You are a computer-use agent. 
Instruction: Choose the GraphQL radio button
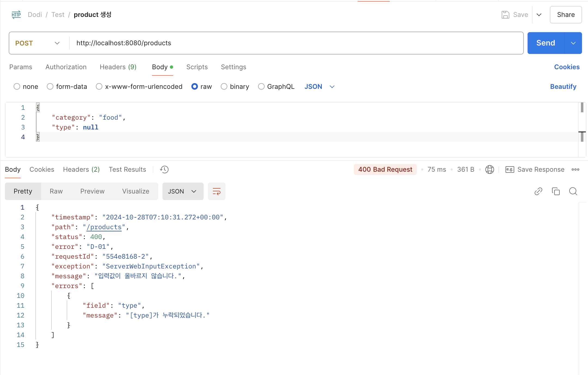[261, 87]
